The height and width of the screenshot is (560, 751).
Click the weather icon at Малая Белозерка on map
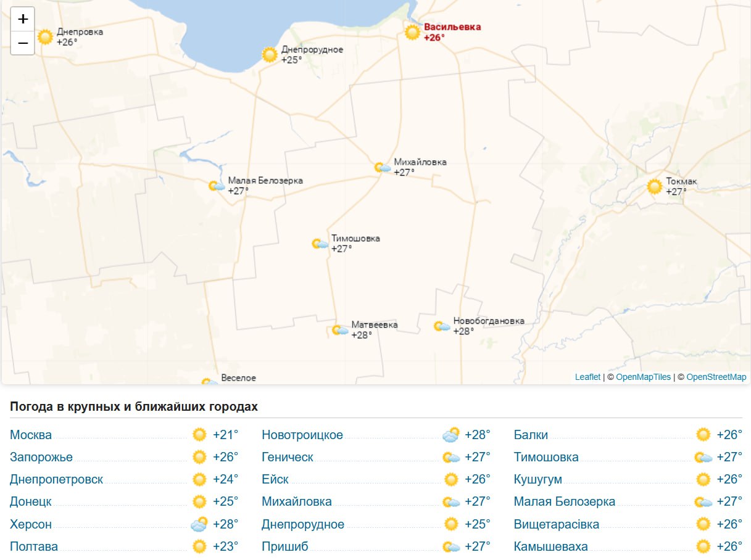click(x=217, y=186)
